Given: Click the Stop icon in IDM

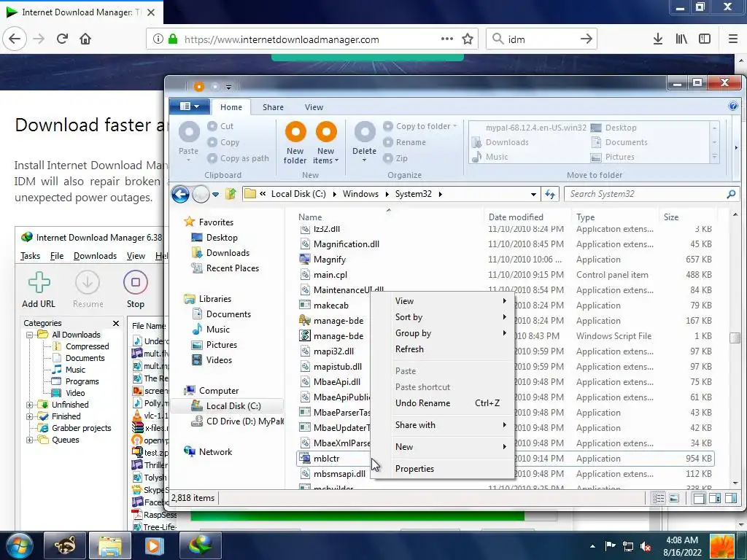Looking at the screenshot, I should [x=135, y=282].
